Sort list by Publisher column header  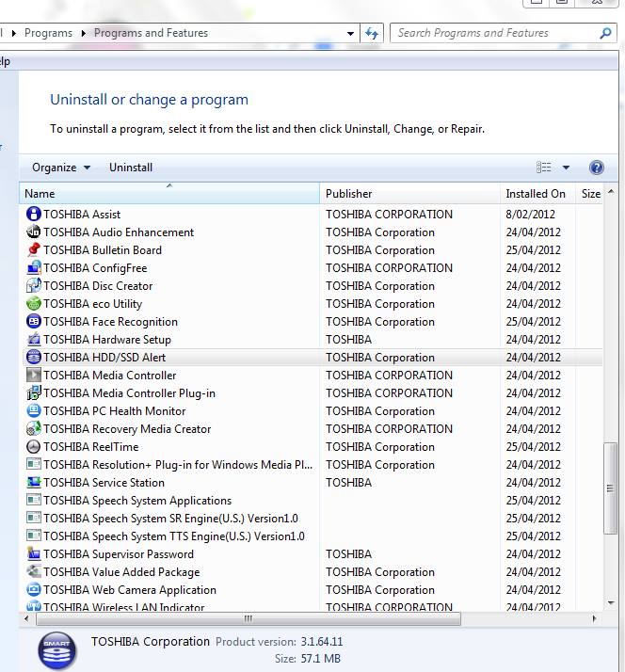349,194
